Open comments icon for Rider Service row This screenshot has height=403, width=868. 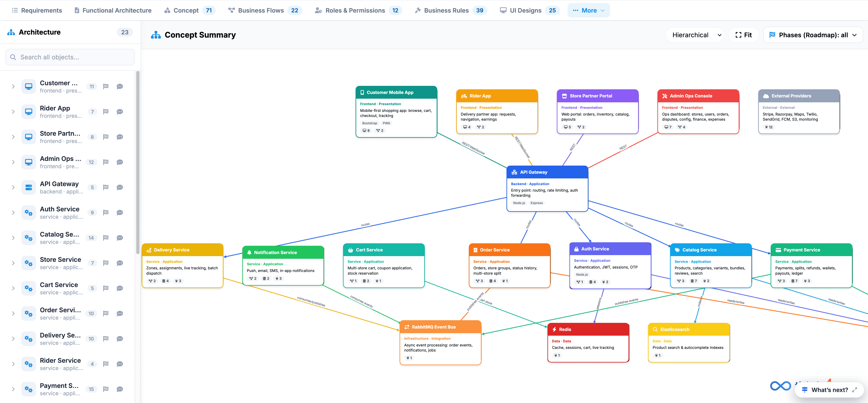pos(120,364)
